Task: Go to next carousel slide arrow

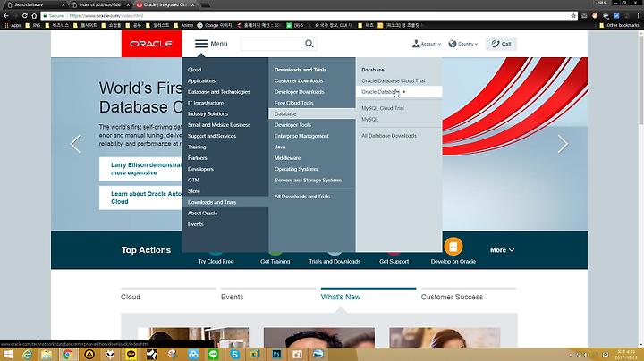Action: (x=563, y=144)
